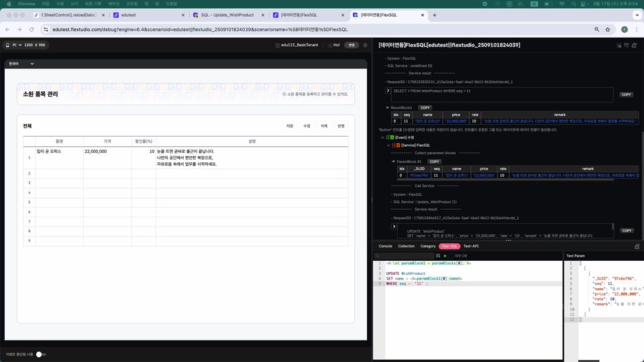Copy the SELECT query with COPY button
The height and width of the screenshot is (362, 644).
[x=627, y=95]
